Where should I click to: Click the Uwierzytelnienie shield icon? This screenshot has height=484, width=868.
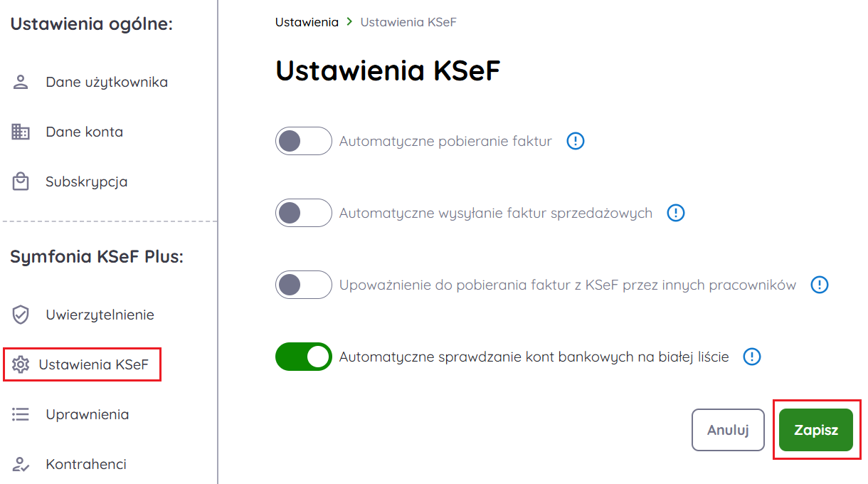(21, 315)
